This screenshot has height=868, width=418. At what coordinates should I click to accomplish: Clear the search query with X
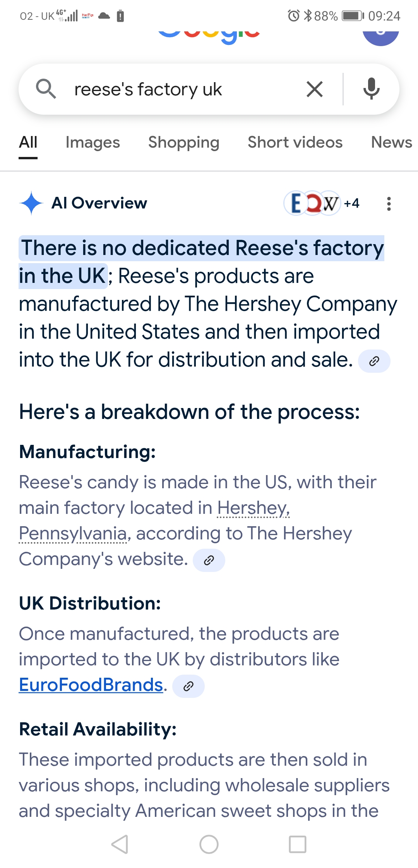(315, 90)
